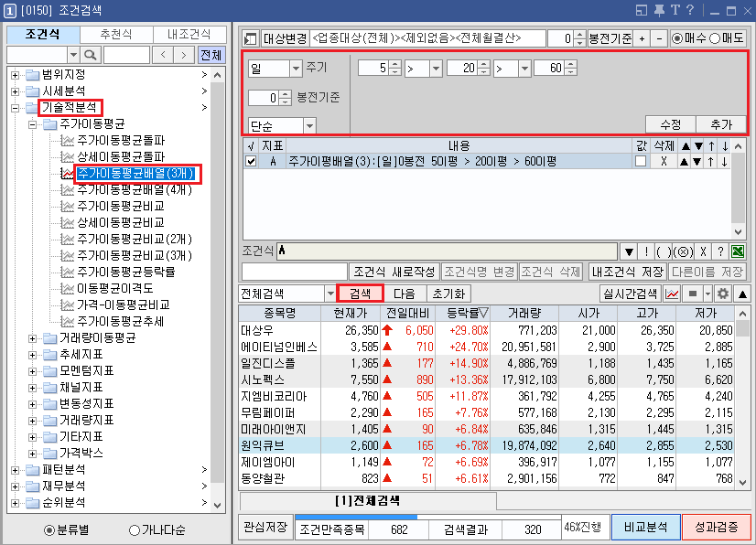756x545 pixels.
Task: Click the 성과검증 button at bottom right
Action: point(717,527)
